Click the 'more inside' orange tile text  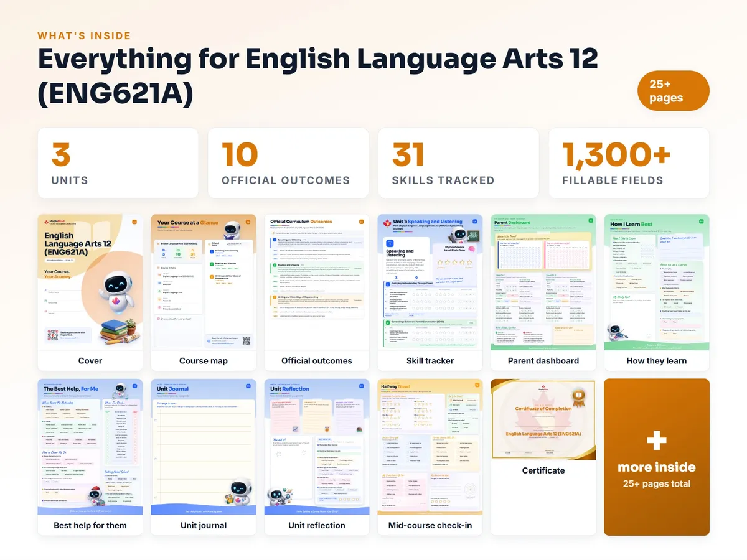(x=657, y=467)
